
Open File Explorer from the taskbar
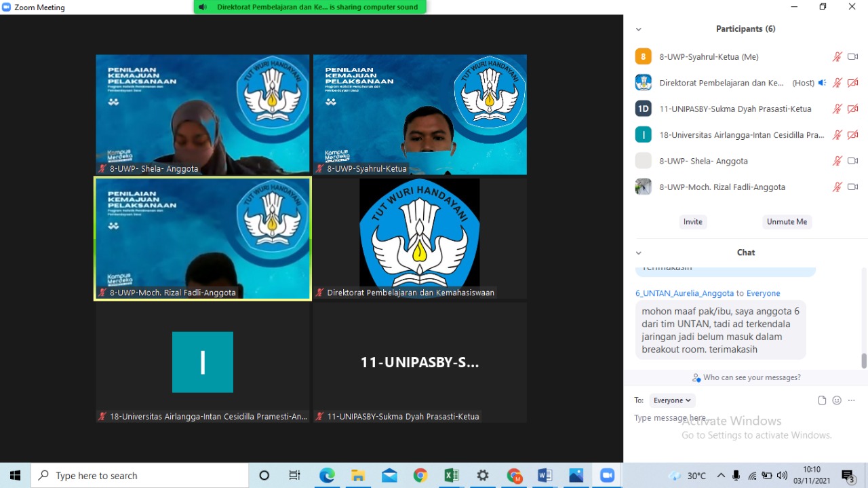pos(358,475)
